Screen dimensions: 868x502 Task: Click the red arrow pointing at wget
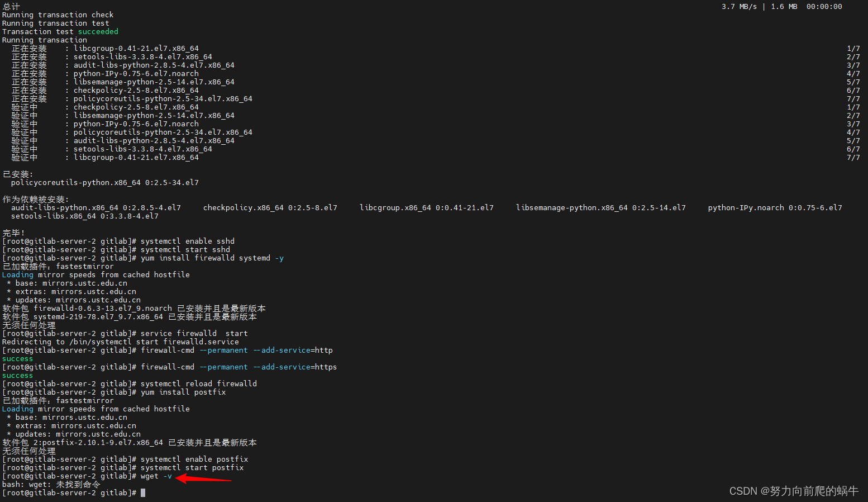coord(204,479)
